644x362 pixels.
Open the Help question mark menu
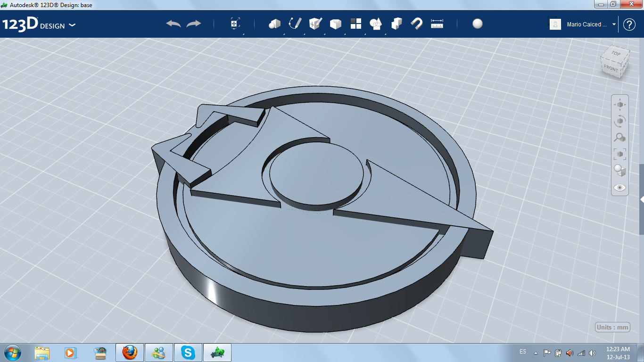[629, 25]
